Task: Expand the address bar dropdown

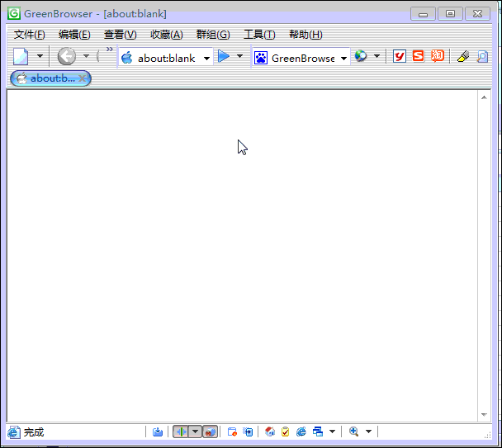Action: [206, 59]
